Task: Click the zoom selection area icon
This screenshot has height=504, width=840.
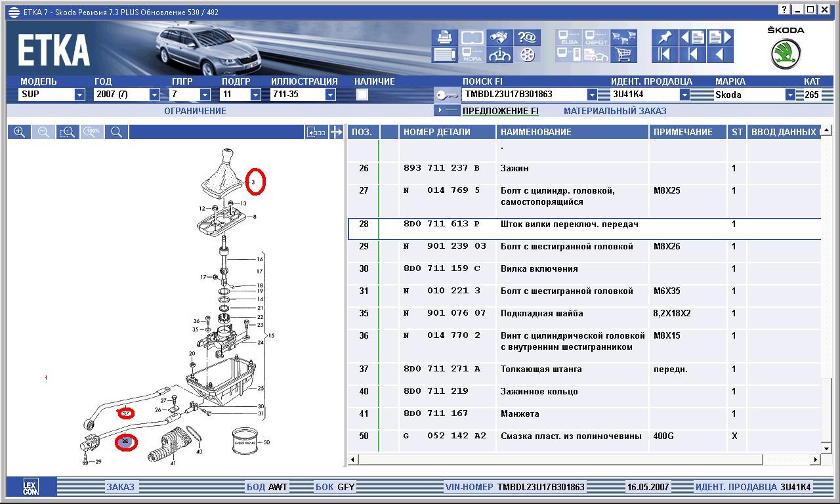Action: [x=68, y=132]
